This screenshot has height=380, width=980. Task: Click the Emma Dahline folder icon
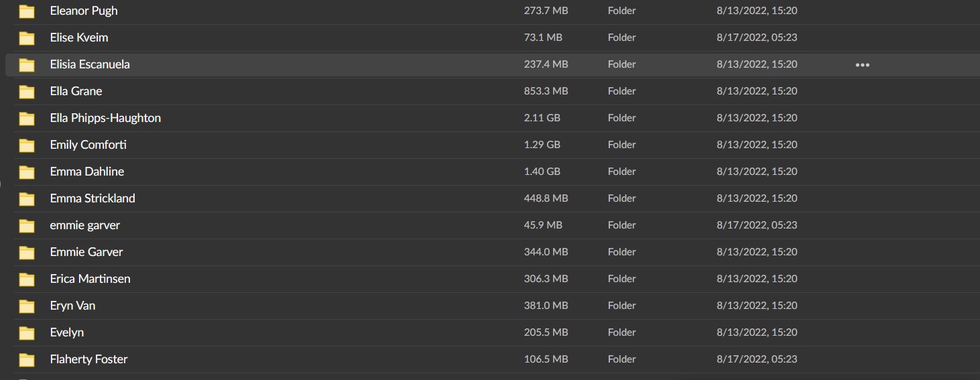coord(27,172)
